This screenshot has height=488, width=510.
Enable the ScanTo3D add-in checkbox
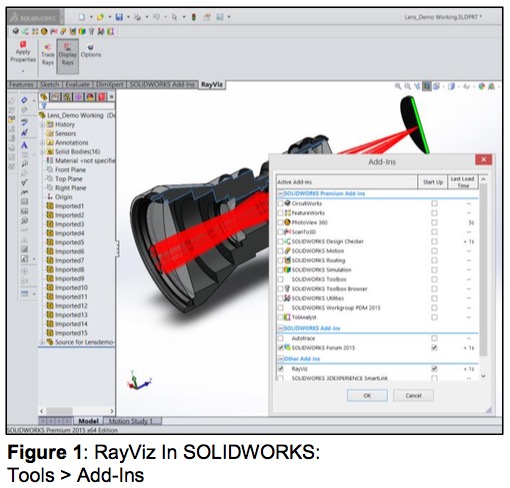tap(281, 232)
